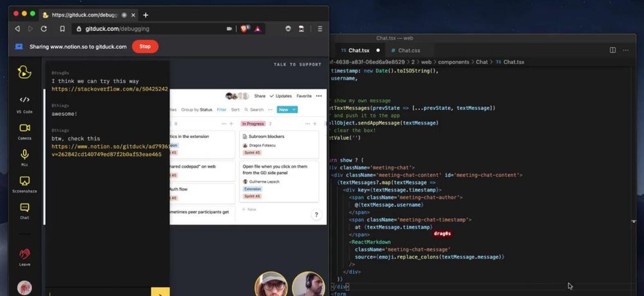The height and width of the screenshot is (296, 644).
Task: Click the Extension tag on card
Action: pyautogui.click(x=252, y=189)
